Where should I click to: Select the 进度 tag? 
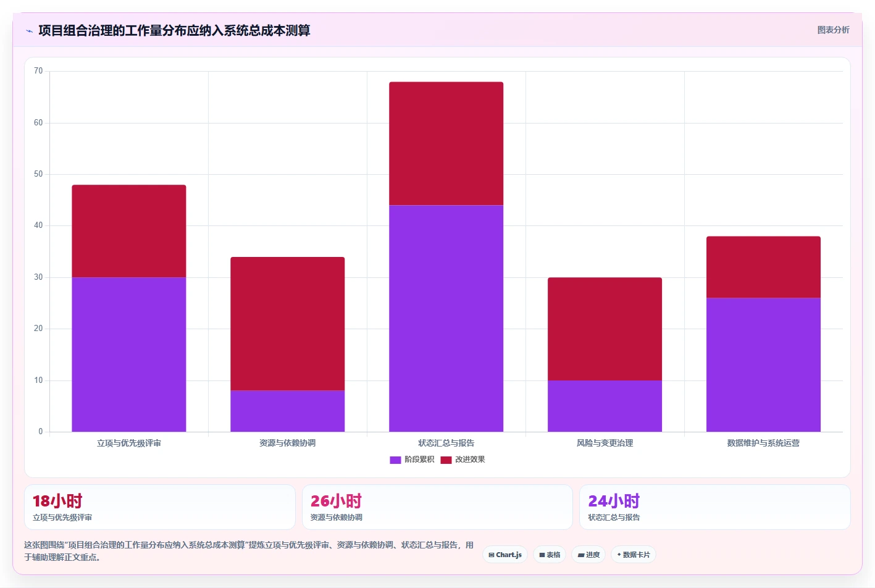588,555
